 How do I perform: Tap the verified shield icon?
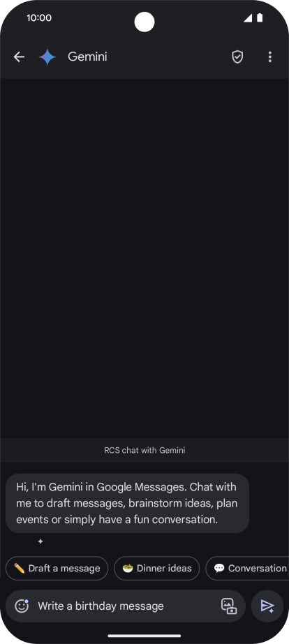(237, 57)
